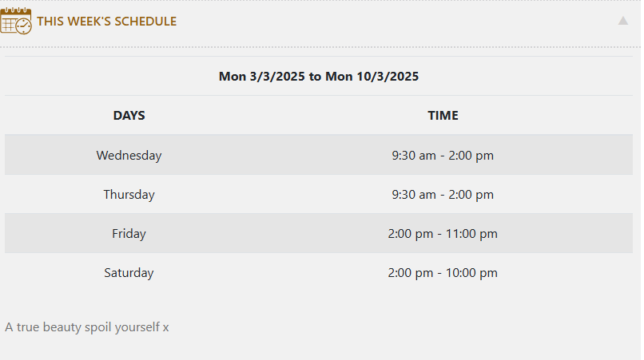Click the 11:00 pm end time on Friday
The image size is (644, 360).
471,234
